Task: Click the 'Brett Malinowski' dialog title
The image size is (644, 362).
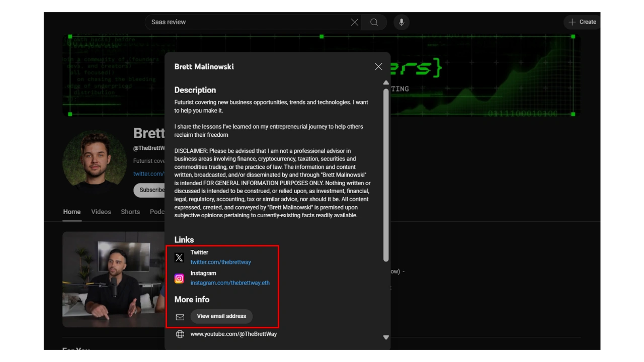Action: point(204,66)
